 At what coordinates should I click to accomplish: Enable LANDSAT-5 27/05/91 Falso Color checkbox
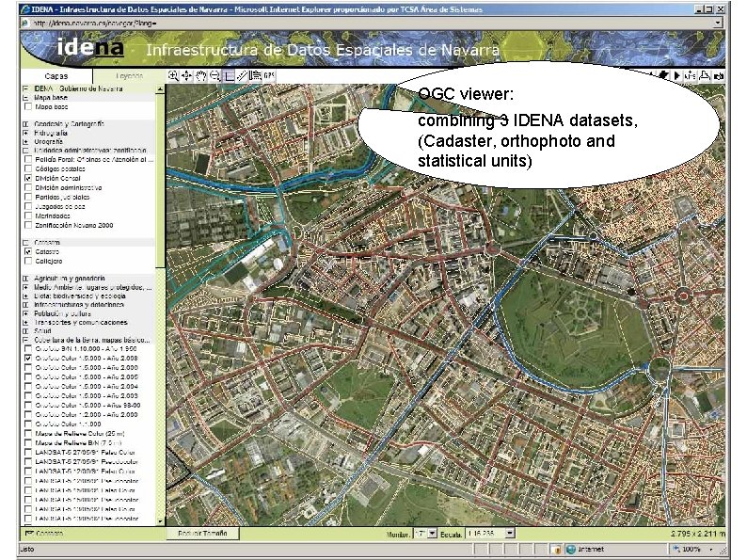[28, 453]
